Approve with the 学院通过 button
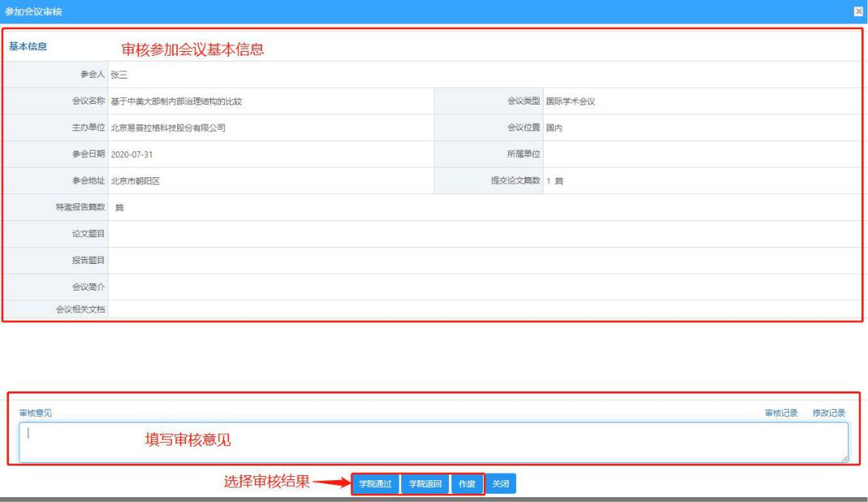868x502 pixels. (375, 483)
